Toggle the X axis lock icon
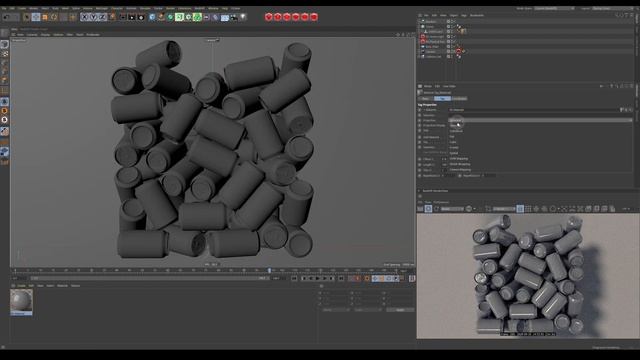 coord(84,17)
